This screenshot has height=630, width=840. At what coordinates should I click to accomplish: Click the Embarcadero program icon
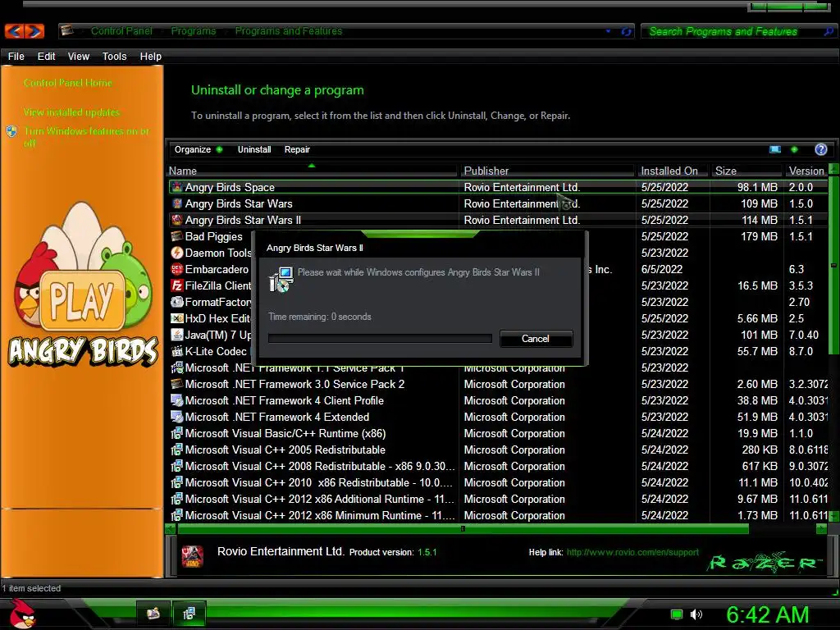pos(177,269)
